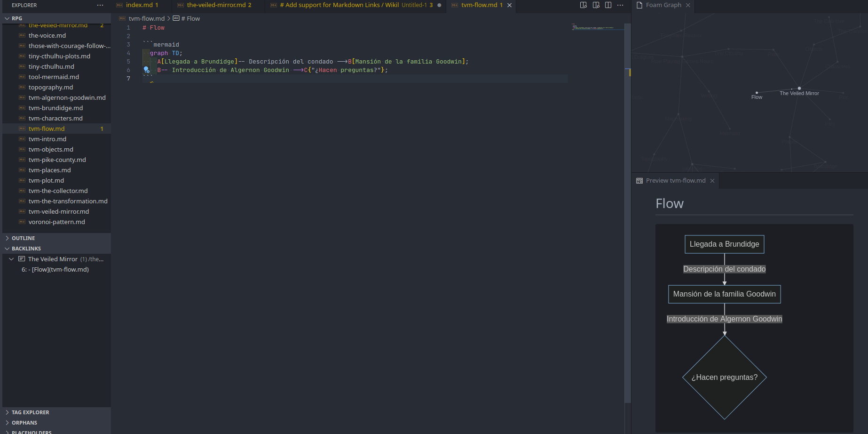This screenshot has height=434, width=868.
Task: Select The Veiled Mirror backlink entry
Action: (53, 258)
